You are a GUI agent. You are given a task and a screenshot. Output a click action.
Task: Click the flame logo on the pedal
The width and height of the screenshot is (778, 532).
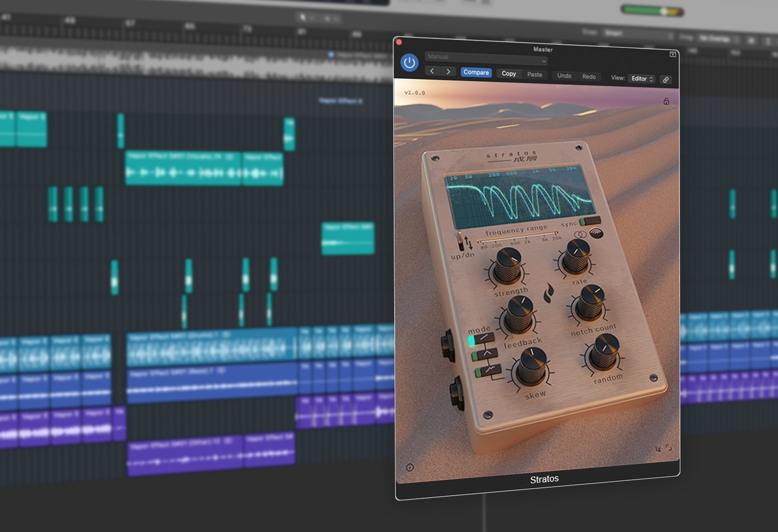pos(549,293)
